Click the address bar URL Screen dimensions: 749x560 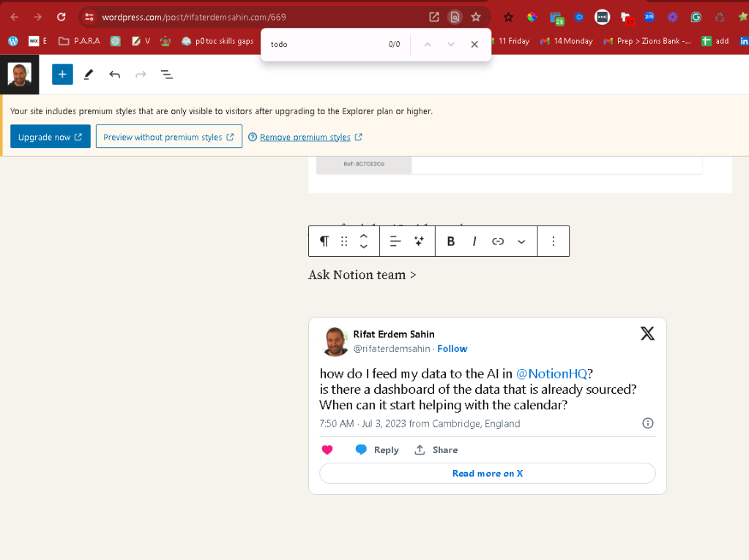(194, 17)
